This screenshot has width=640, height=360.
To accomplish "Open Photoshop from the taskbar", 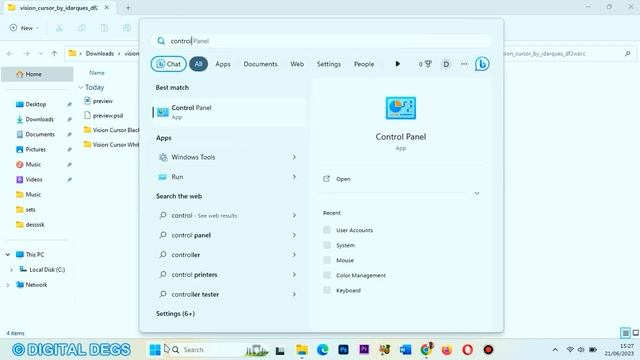I will click(343, 349).
